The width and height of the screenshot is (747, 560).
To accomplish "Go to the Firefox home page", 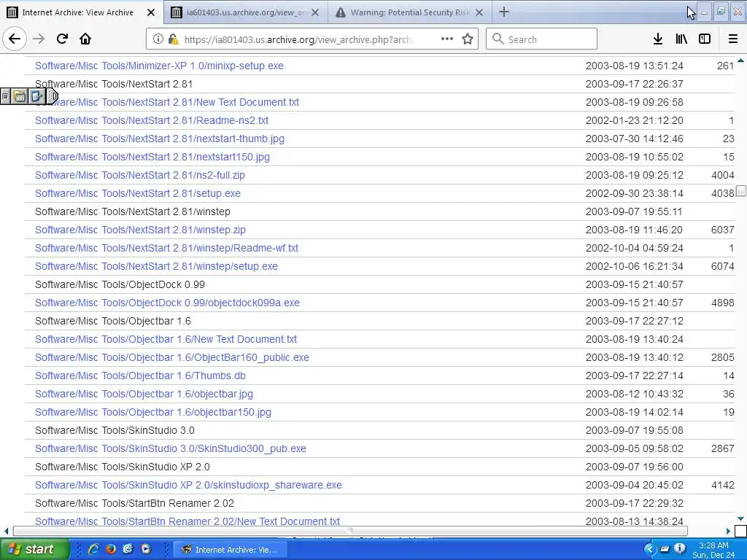I will point(85,39).
